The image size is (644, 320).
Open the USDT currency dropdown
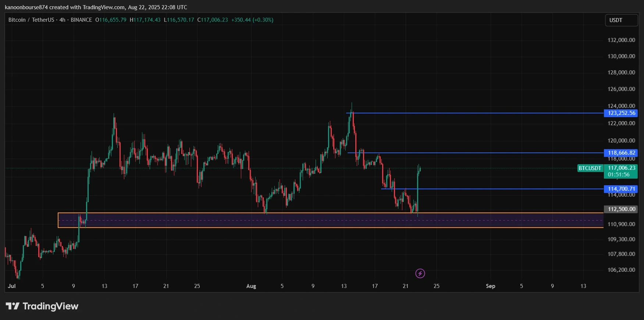621,20
